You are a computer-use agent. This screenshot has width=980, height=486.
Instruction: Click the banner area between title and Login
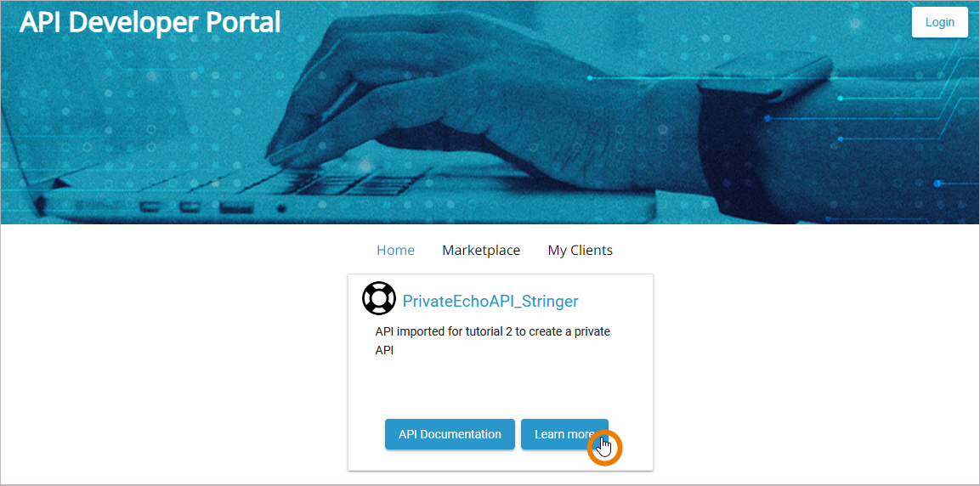pyautogui.click(x=594, y=22)
